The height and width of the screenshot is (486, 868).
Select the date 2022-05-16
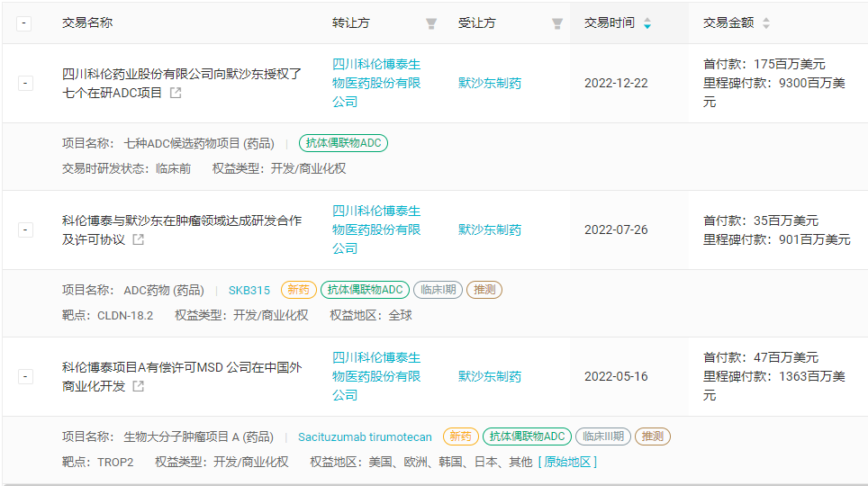coord(616,376)
